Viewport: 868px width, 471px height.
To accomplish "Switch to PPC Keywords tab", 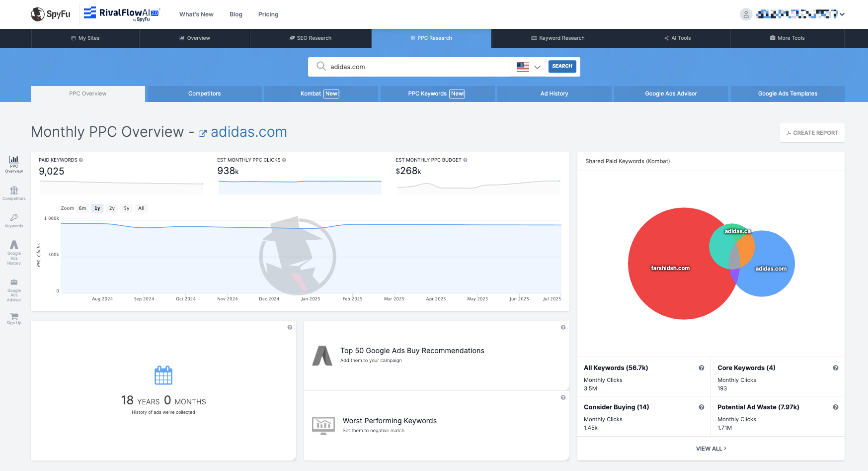I will pyautogui.click(x=437, y=94).
